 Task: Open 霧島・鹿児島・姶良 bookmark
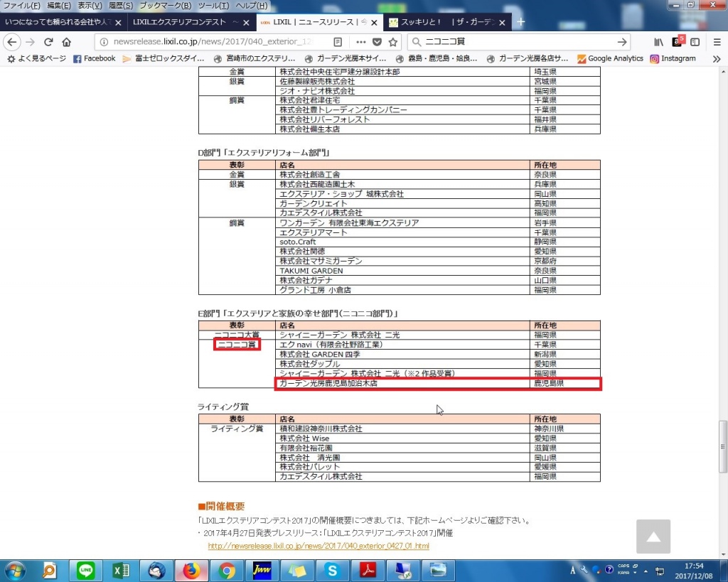pyautogui.click(x=437, y=58)
